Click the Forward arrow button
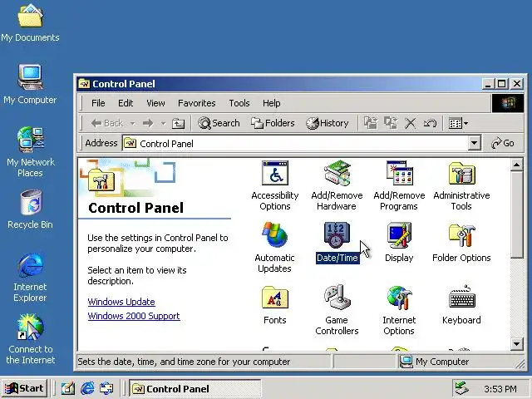The width and height of the screenshot is (532, 399). (148, 123)
